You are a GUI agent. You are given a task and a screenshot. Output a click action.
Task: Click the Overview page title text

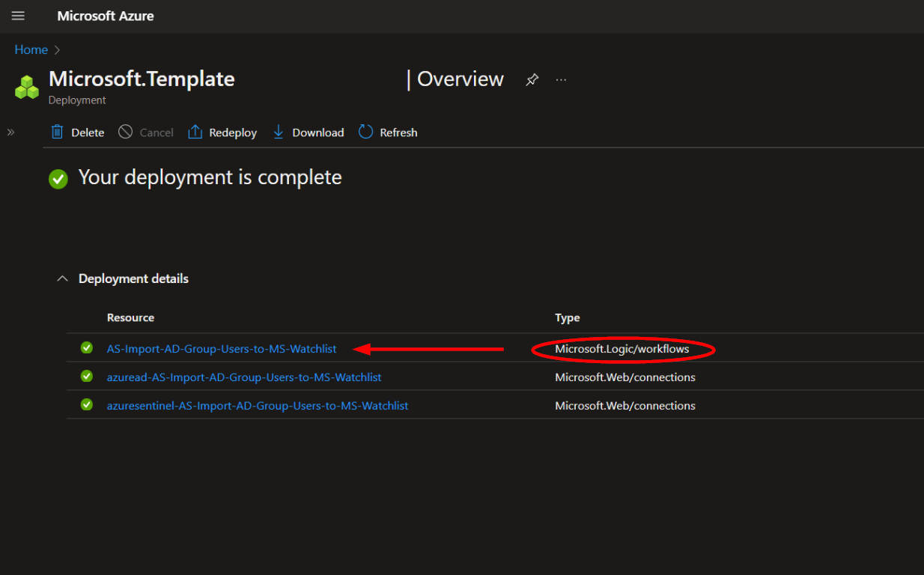click(461, 79)
